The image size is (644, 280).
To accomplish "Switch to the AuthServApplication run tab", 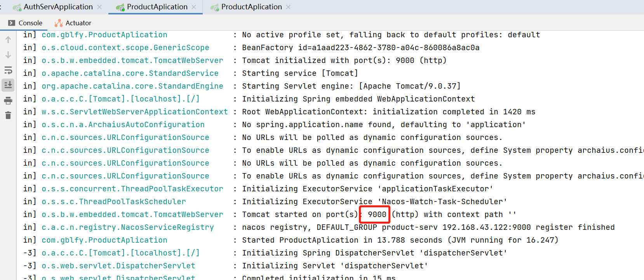I will [58, 7].
